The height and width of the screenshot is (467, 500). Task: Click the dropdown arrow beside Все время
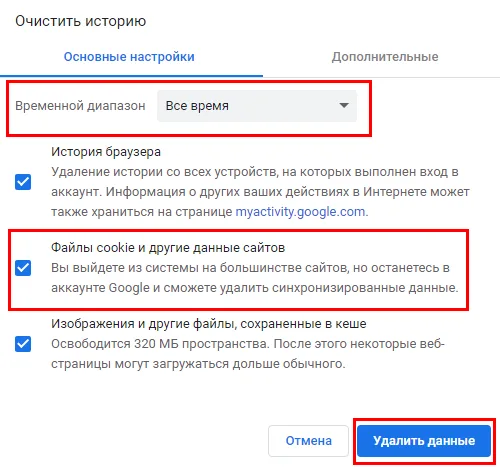[344, 106]
